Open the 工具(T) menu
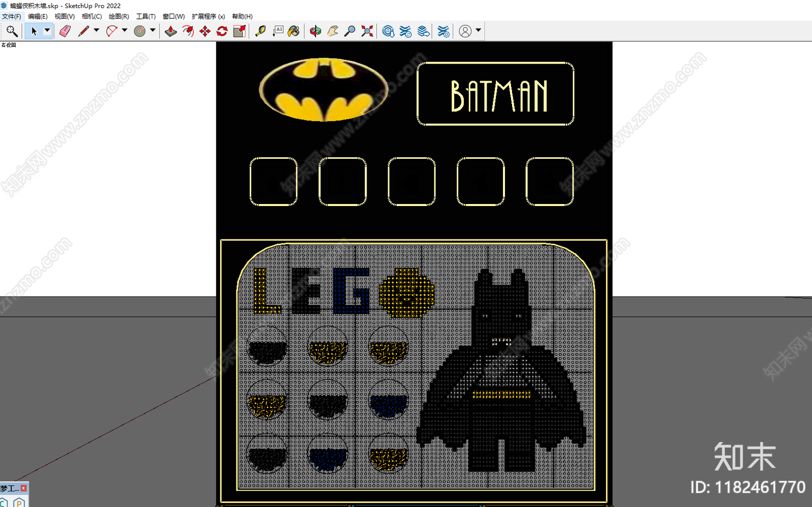 tap(146, 16)
